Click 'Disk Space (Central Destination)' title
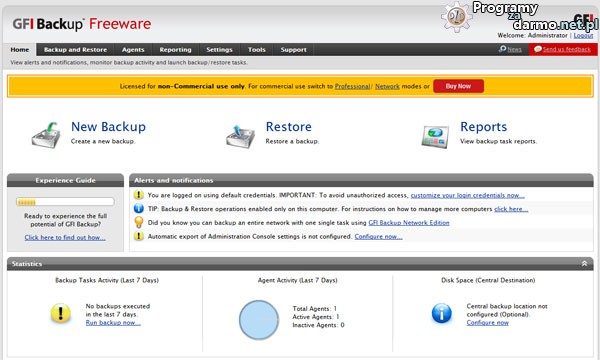The height and width of the screenshot is (360, 600). coord(488,280)
